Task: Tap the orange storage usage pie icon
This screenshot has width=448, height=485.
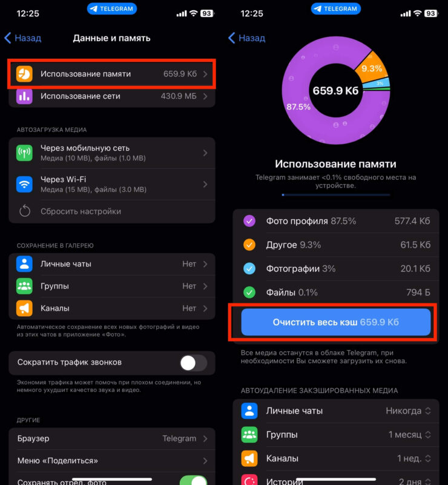Action: tap(25, 74)
